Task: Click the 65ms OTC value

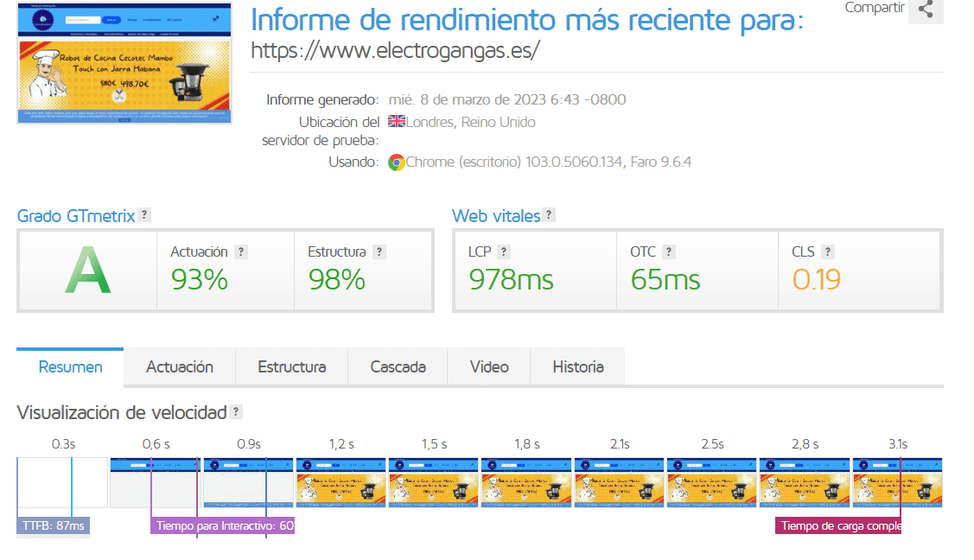Action: 665,279
